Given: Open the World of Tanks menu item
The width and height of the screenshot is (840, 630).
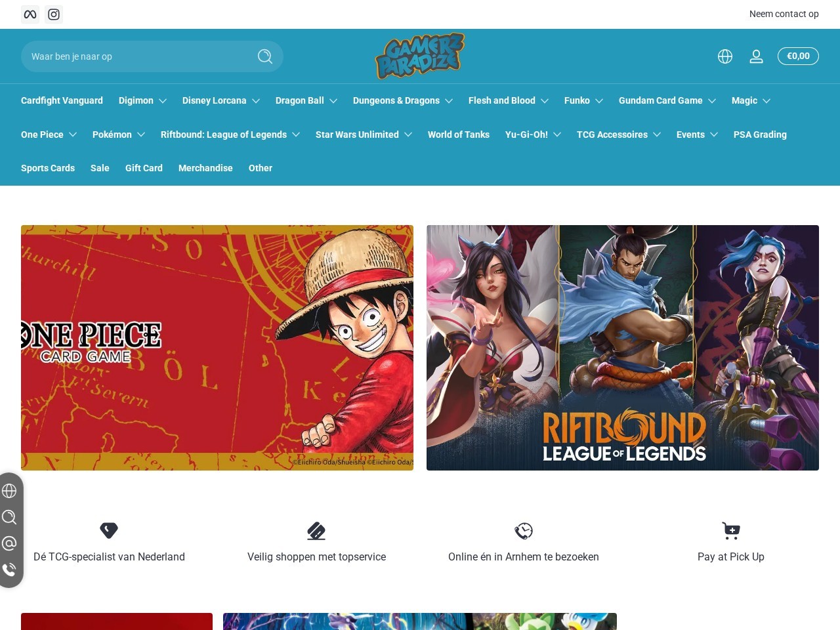Looking at the screenshot, I should pos(458,135).
